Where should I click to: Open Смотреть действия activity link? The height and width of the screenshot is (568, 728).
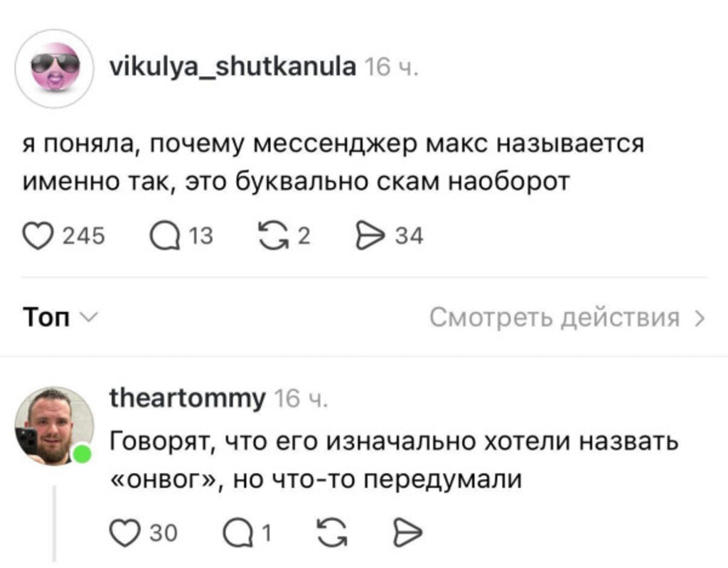(555, 317)
